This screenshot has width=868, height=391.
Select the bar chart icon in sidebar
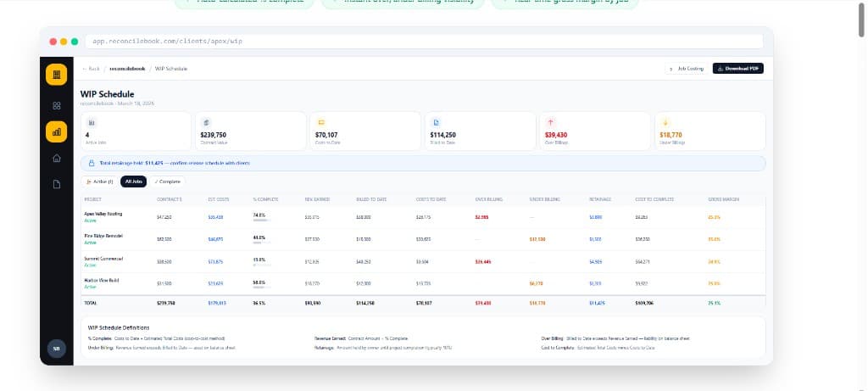pyautogui.click(x=57, y=131)
